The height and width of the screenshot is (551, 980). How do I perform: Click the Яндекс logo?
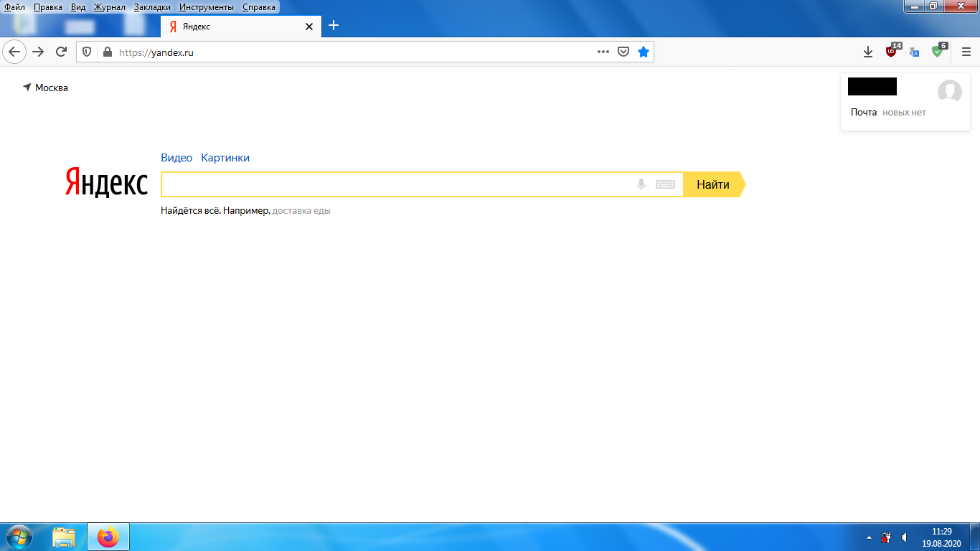[106, 183]
